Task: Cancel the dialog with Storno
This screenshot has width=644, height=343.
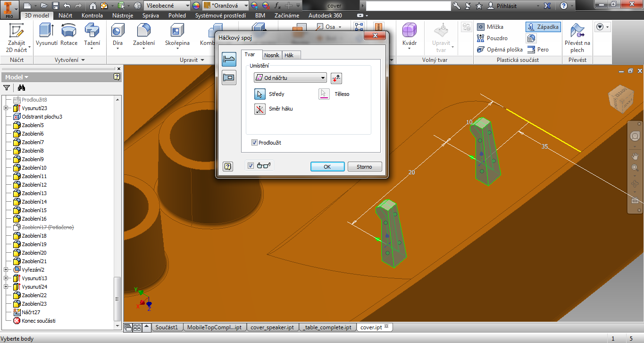Action: tap(364, 166)
